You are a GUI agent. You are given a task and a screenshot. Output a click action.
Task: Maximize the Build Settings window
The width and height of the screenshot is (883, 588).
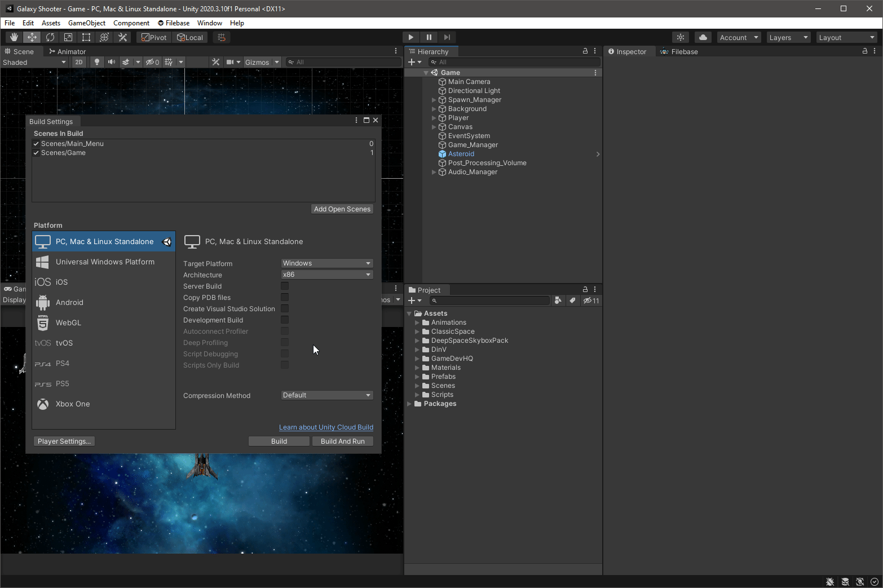point(367,120)
